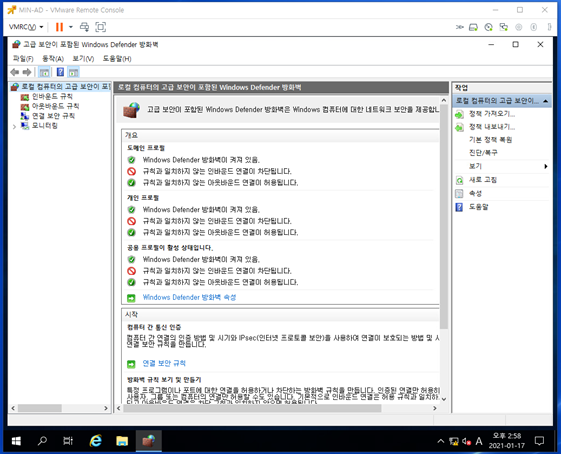Viewport: 561px width, 454px height.
Task: Click the green arrow icon beside 연결 보안 규칙 link
Action: [x=131, y=364]
